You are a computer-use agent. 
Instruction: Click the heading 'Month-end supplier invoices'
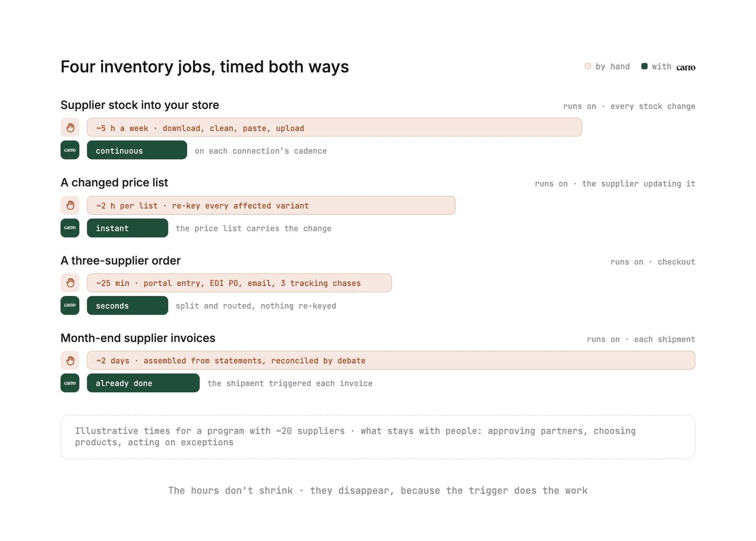[x=138, y=338]
